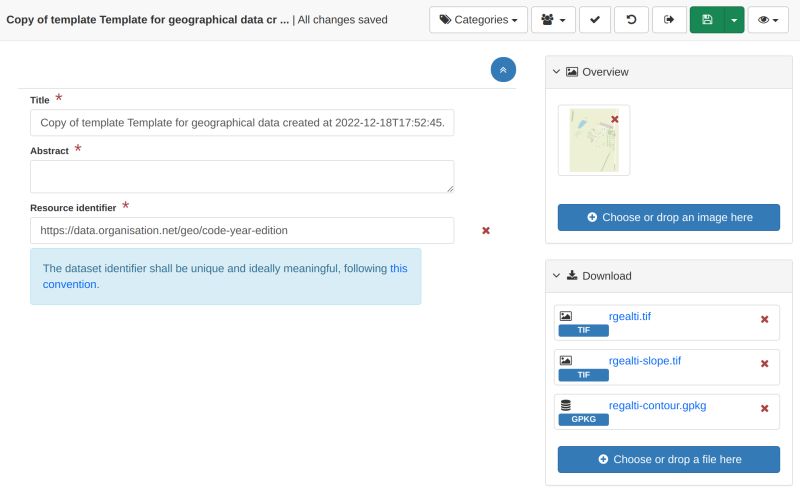The height and width of the screenshot is (492, 800).
Task: Open the rgealti.tif link
Action: click(630, 316)
